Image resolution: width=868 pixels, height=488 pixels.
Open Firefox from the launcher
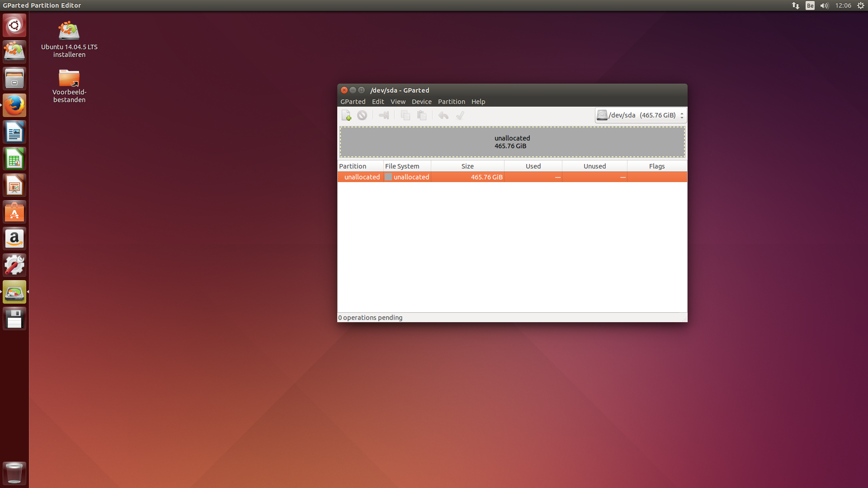click(14, 105)
